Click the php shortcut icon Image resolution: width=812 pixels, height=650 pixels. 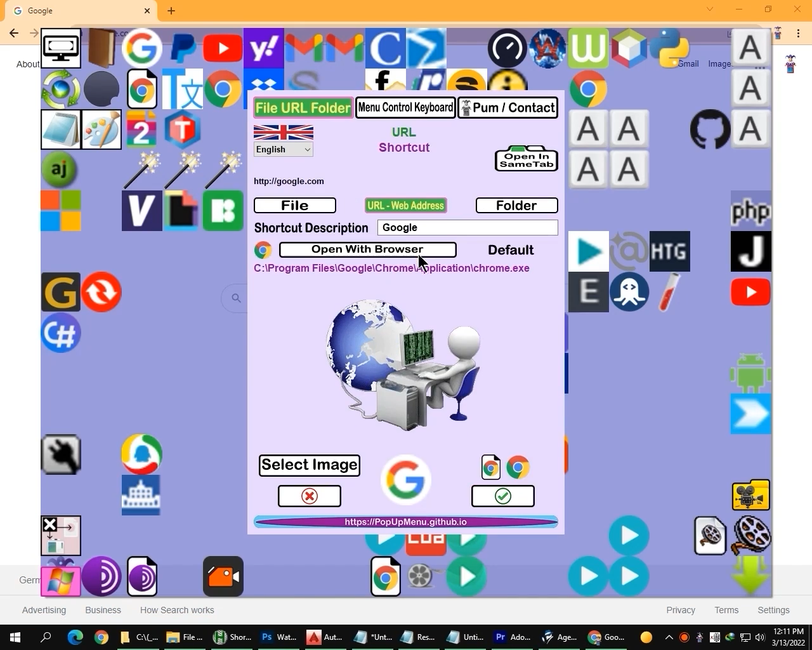[751, 211]
